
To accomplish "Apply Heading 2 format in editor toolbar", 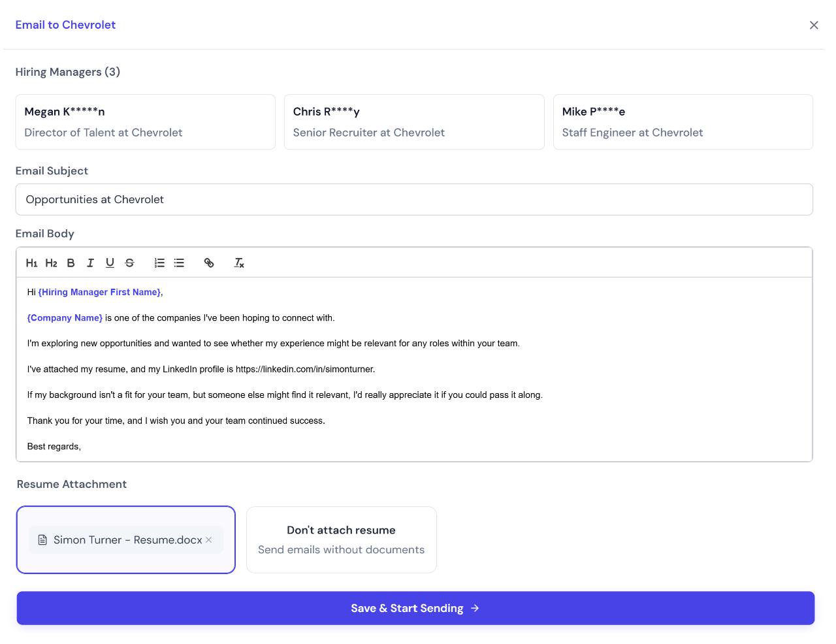I will tap(51, 263).
